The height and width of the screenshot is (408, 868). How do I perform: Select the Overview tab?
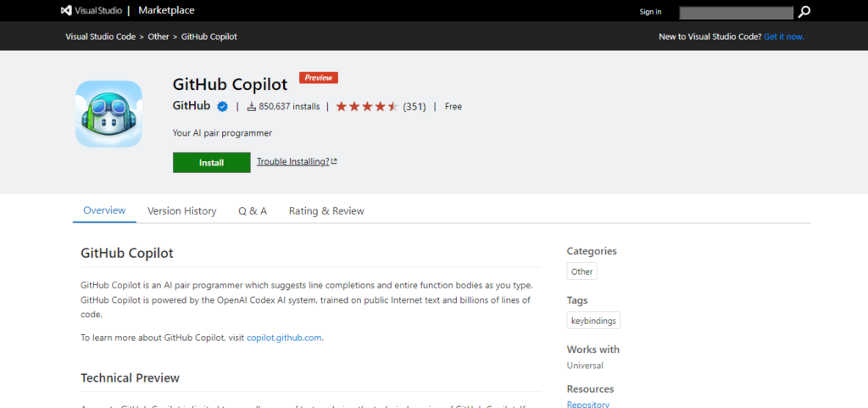104,210
